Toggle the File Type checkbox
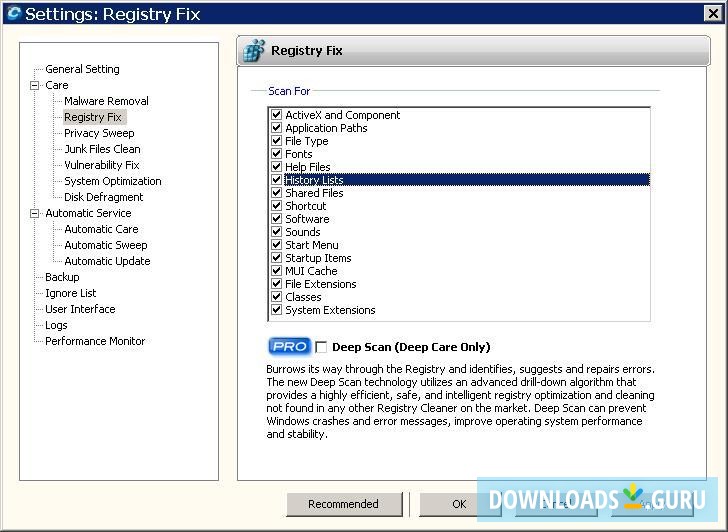 277,140
